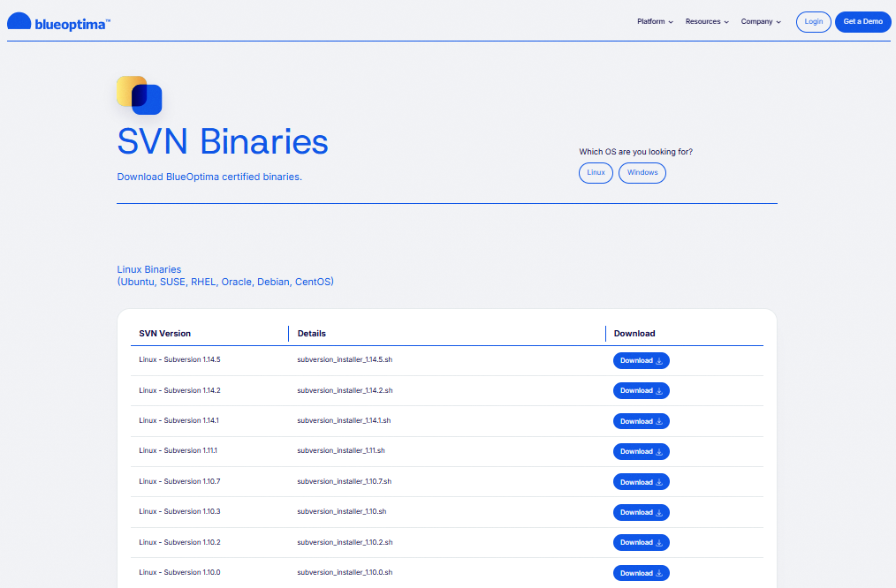896x588 pixels.
Task: Click the BlueOptima logo in header
Action: point(58,22)
